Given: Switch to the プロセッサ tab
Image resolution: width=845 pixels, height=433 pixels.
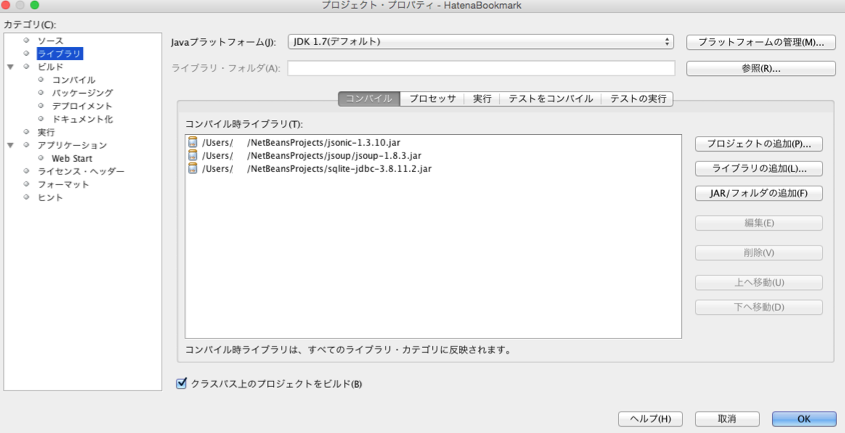Looking at the screenshot, I should coord(432,99).
